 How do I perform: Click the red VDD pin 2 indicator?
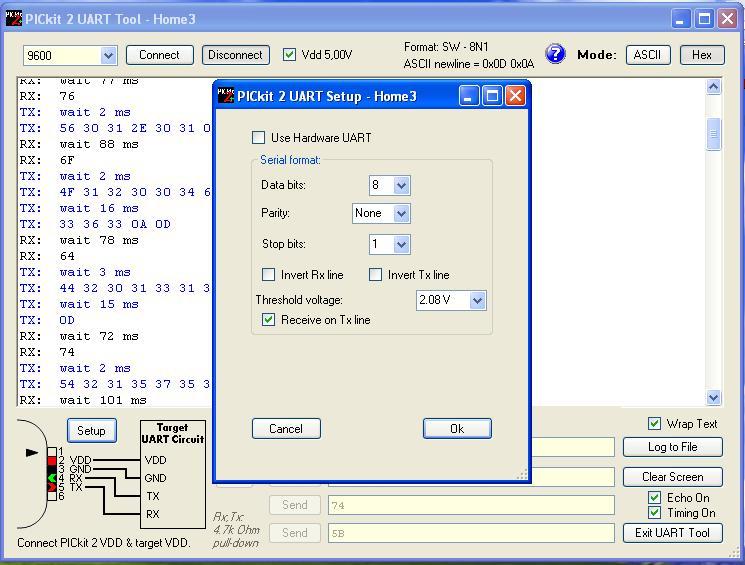click(x=52, y=460)
